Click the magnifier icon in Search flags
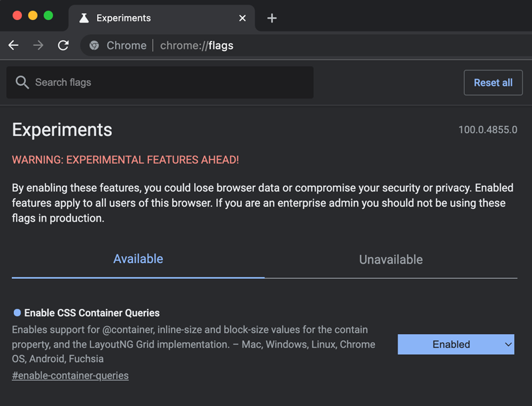This screenshot has width=532, height=406. (22, 83)
